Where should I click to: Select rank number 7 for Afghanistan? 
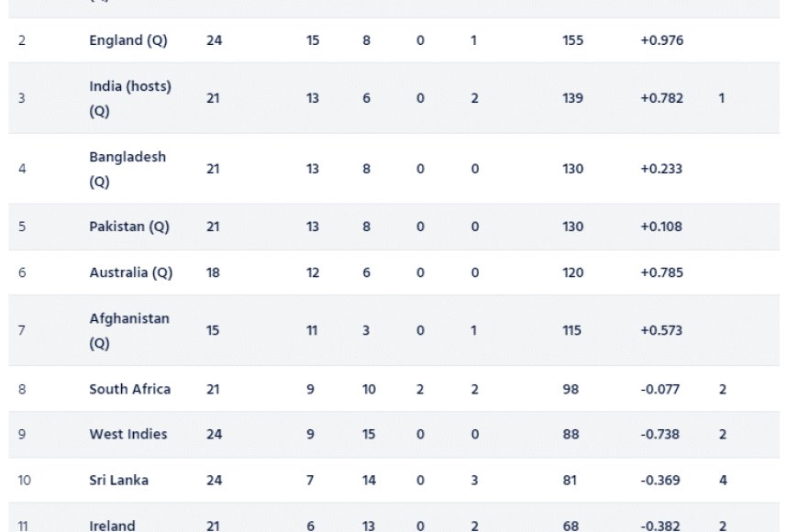pyautogui.click(x=21, y=331)
